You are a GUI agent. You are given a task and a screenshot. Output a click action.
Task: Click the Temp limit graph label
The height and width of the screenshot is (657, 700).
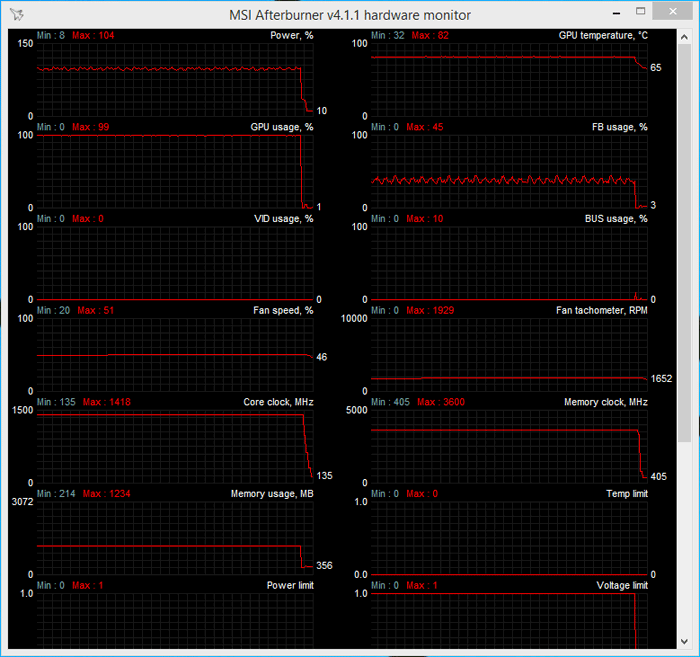pos(627,494)
